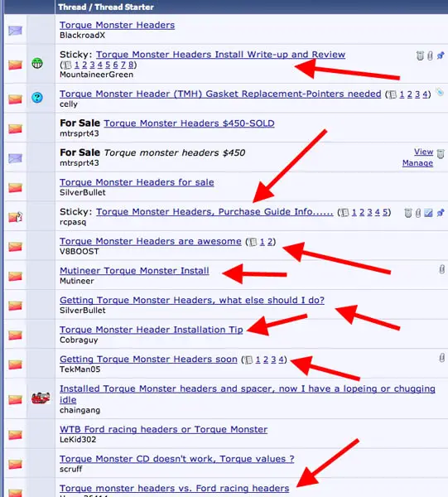Go to page 4 of Headers soon thread
Screen dimensions: 448x497
[281, 359]
